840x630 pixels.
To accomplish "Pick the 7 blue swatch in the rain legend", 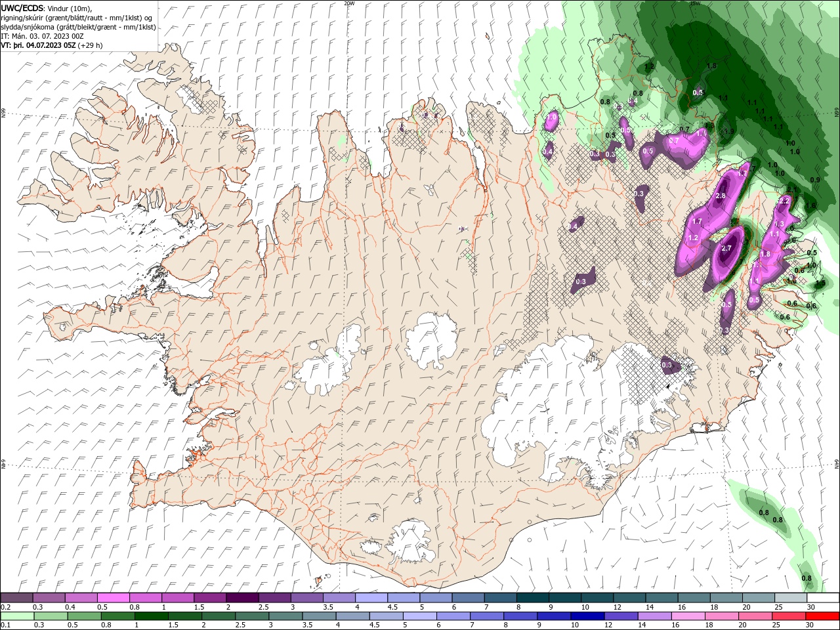I will pyautogui.click(x=486, y=616).
